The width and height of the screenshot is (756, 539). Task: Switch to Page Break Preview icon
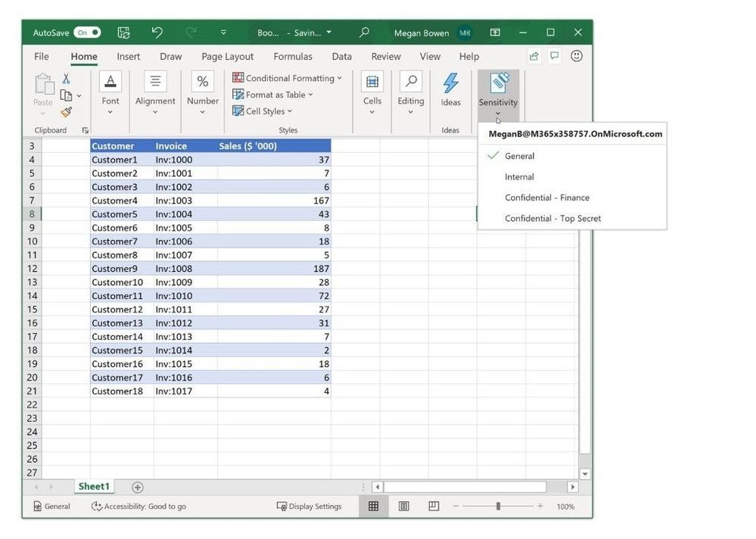[x=434, y=506]
